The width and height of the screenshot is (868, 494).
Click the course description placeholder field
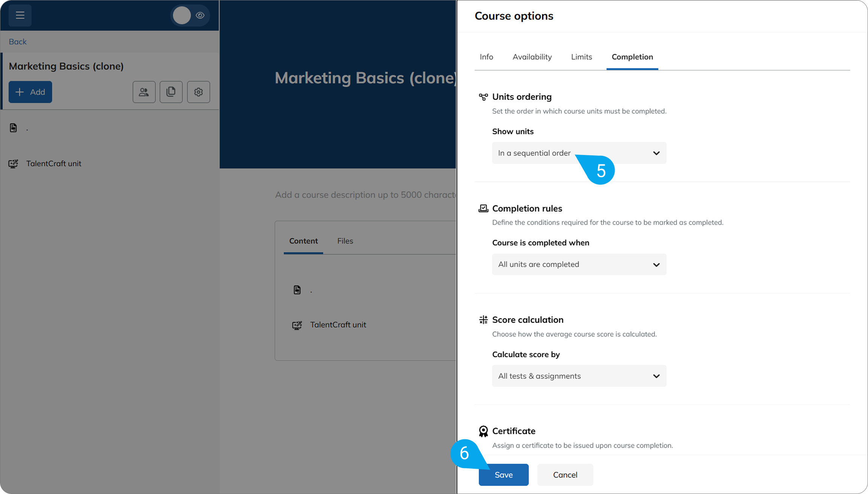click(365, 195)
